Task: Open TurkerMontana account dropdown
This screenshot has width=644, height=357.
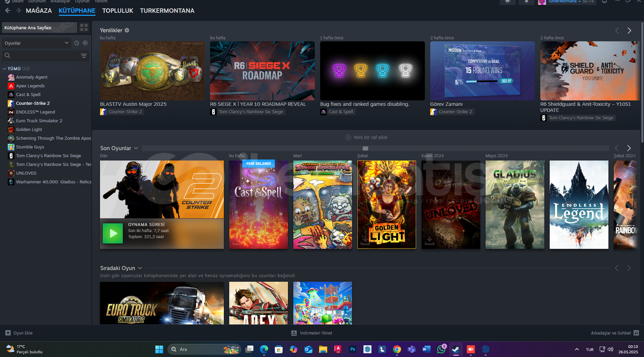Action: click(564, 2)
